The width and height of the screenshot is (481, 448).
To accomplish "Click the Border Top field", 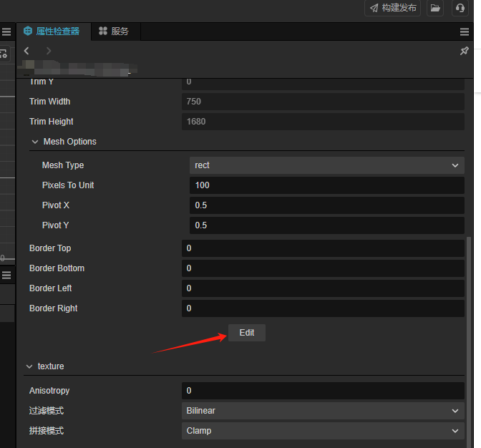I will [x=323, y=248].
